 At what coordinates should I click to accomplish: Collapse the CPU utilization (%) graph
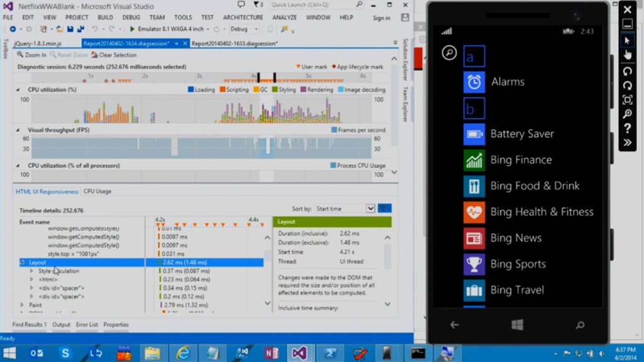(x=18, y=89)
